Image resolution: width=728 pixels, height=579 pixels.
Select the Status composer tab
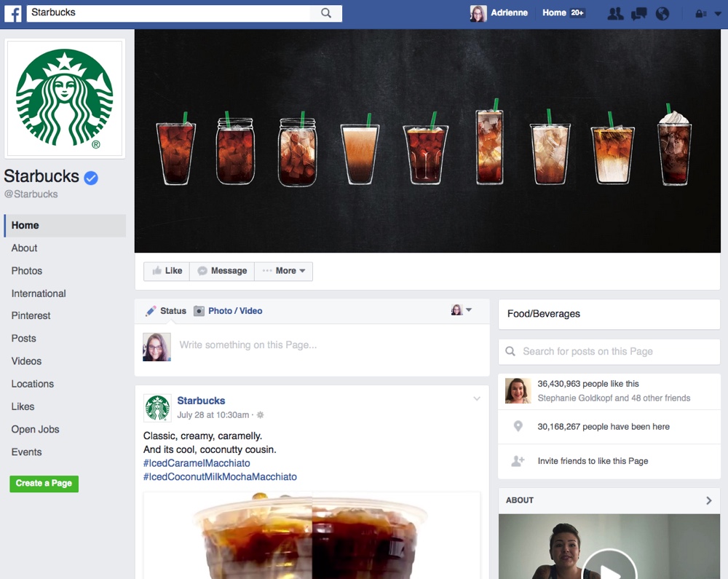(x=166, y=311)
